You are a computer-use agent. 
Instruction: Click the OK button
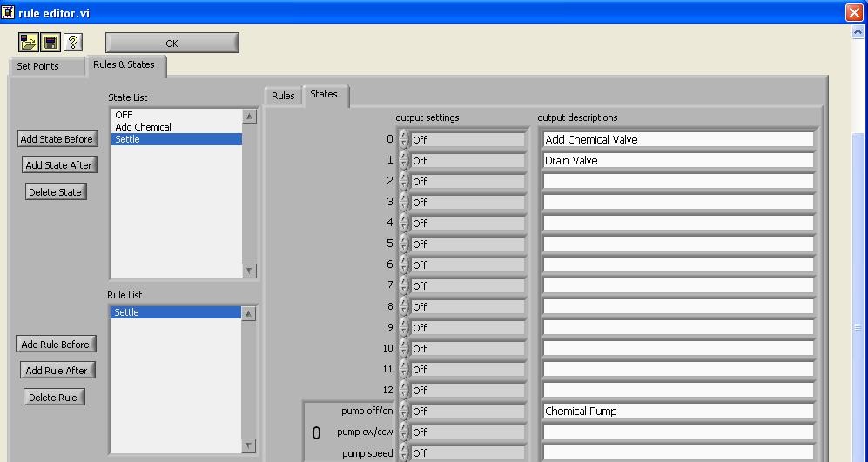[x=172, y=44]
